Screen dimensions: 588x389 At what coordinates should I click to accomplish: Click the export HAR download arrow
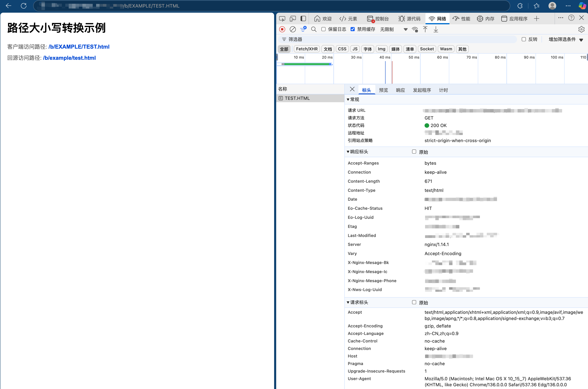pos(436,29)
